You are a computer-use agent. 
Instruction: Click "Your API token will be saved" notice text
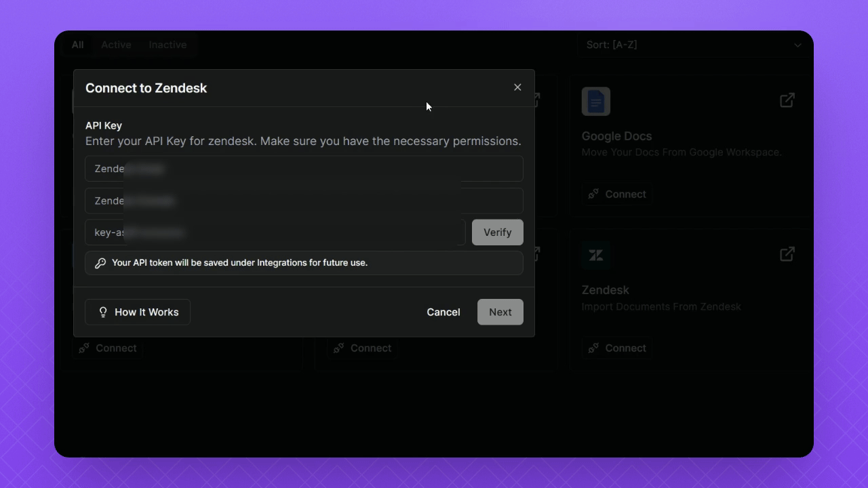coord(240,262)
